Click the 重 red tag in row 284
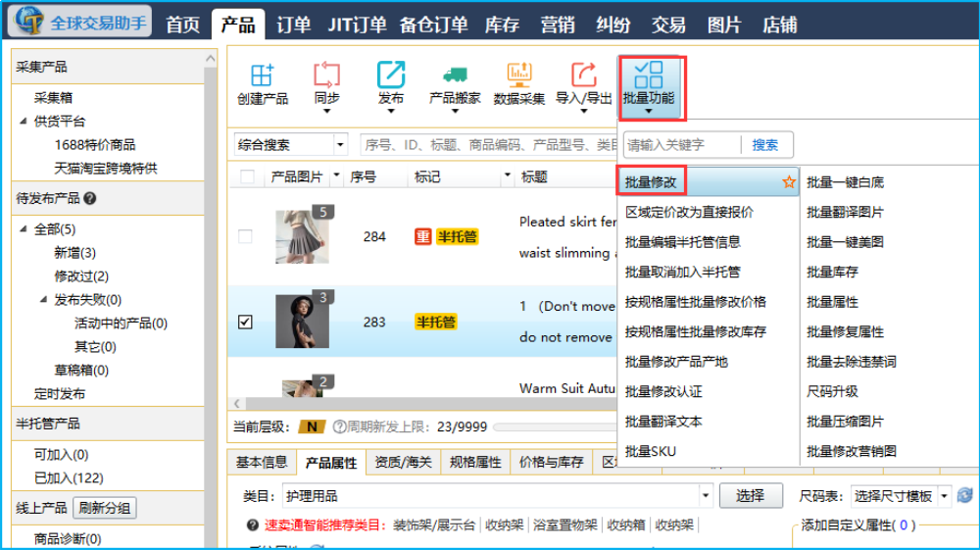The width and height of the screenshot is (980, 550). (423, 237)
